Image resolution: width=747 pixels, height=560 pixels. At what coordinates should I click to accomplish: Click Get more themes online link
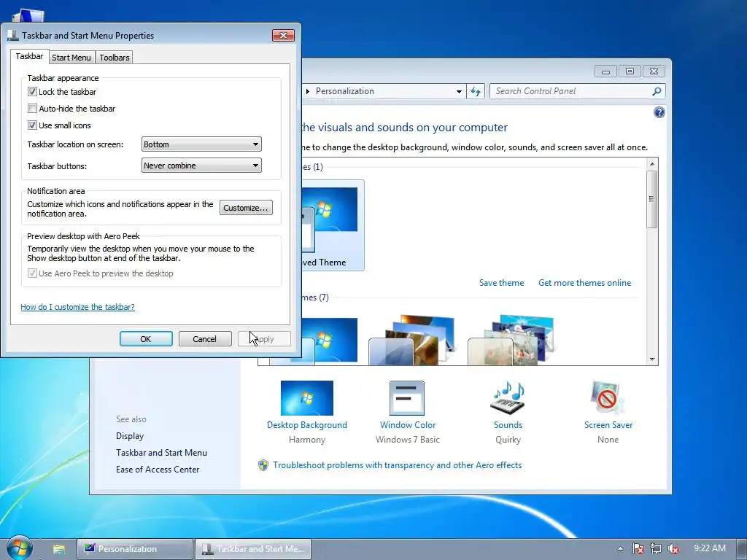pos(584,283)
